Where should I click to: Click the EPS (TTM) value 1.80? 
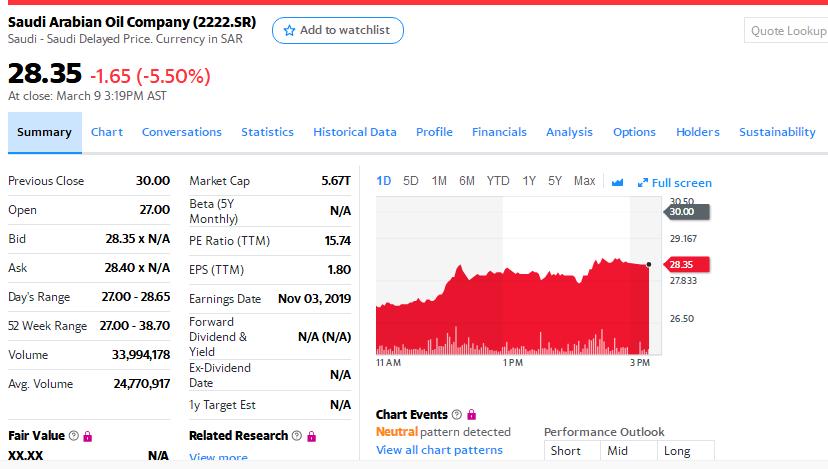tap(340, 270)
